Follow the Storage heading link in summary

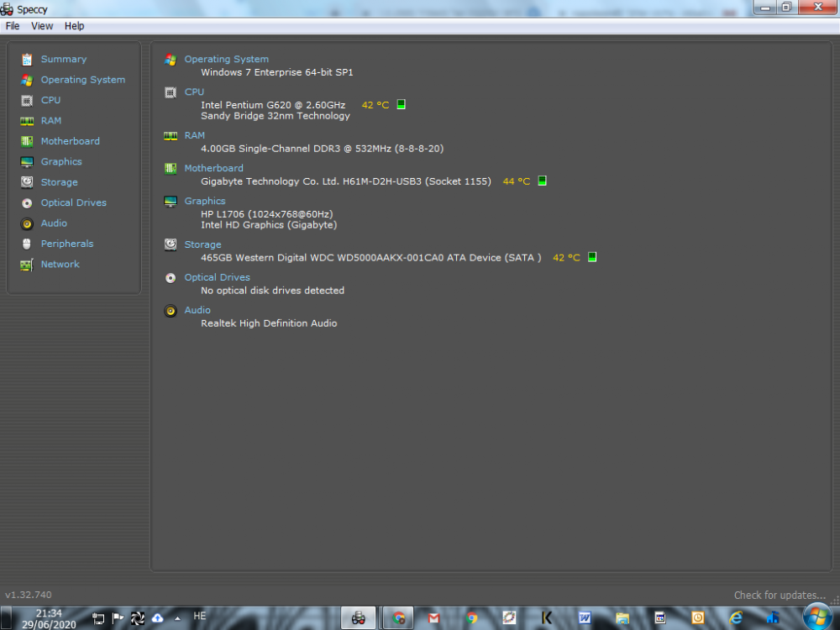(202, 244)
